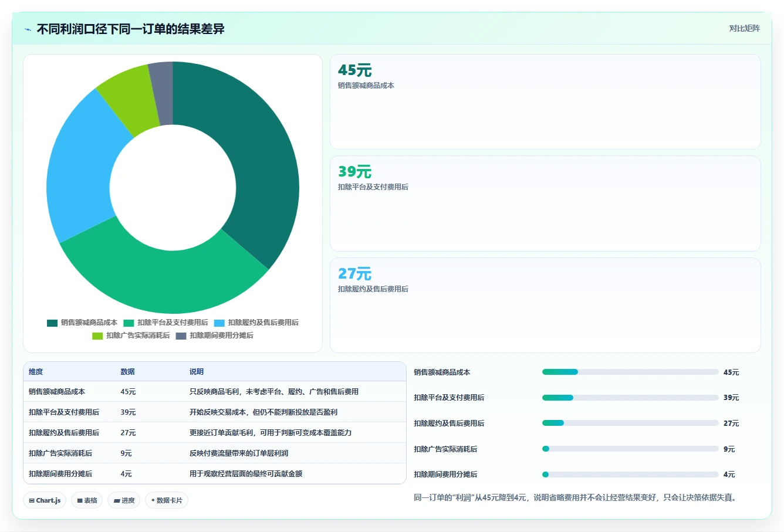Click the page title 不同利润口径下同一订单的结果差异

point(131,29)
